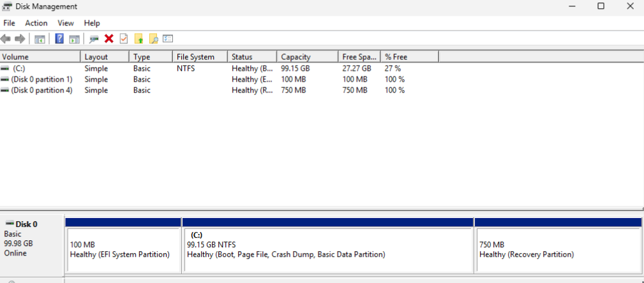
Task: Click the checkmark document properties icon
Action: (124, 39)
